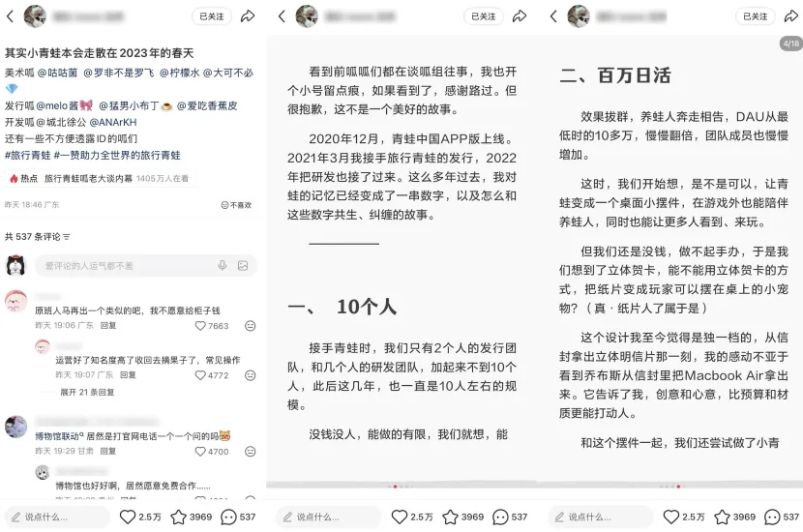The height and width of the screenshot is (532, 803).
Task: Open the emoji reaction icon beside 7663
Action: click(x=250, y=326)
